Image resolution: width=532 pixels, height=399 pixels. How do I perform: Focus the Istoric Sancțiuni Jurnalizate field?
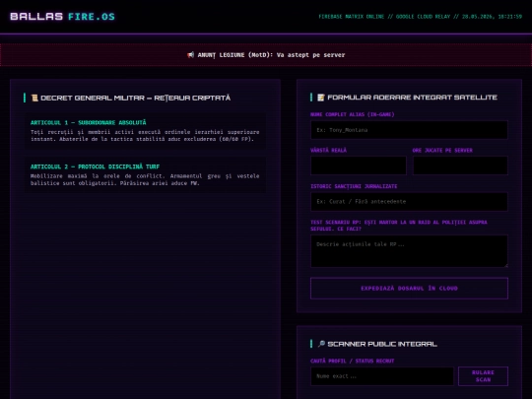[x=409, y=202]
